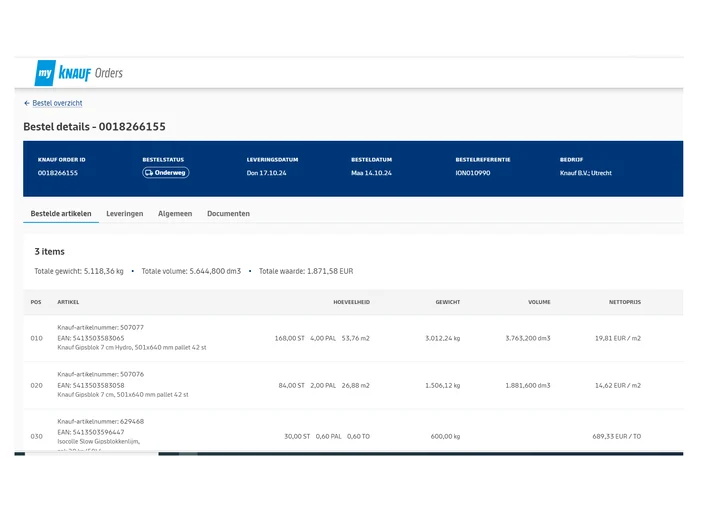The width and height of the screenshot is (704, 528).
Task: Click Isocolle Slow Gipsblokkenlijm description
Action: tap(98, 442)
